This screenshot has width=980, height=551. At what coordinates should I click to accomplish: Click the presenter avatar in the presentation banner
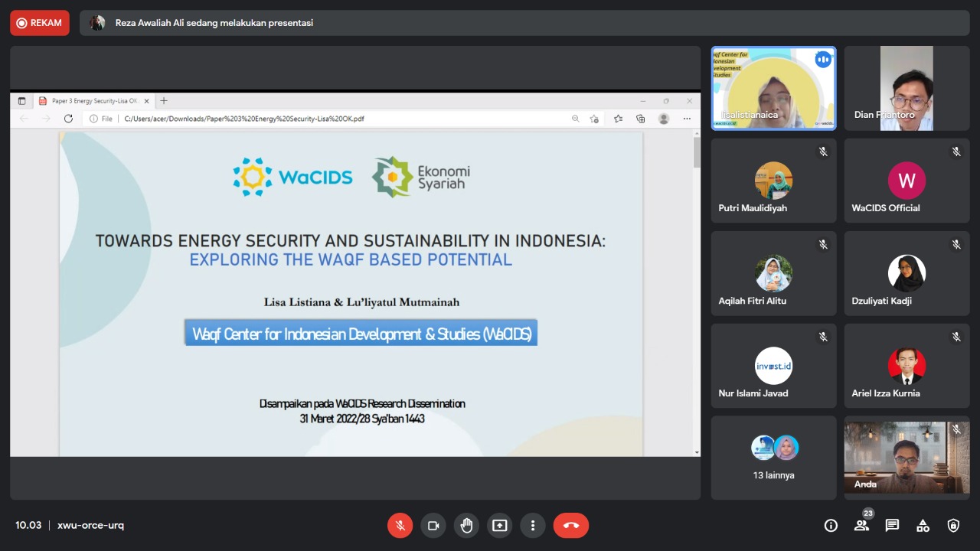97,23
